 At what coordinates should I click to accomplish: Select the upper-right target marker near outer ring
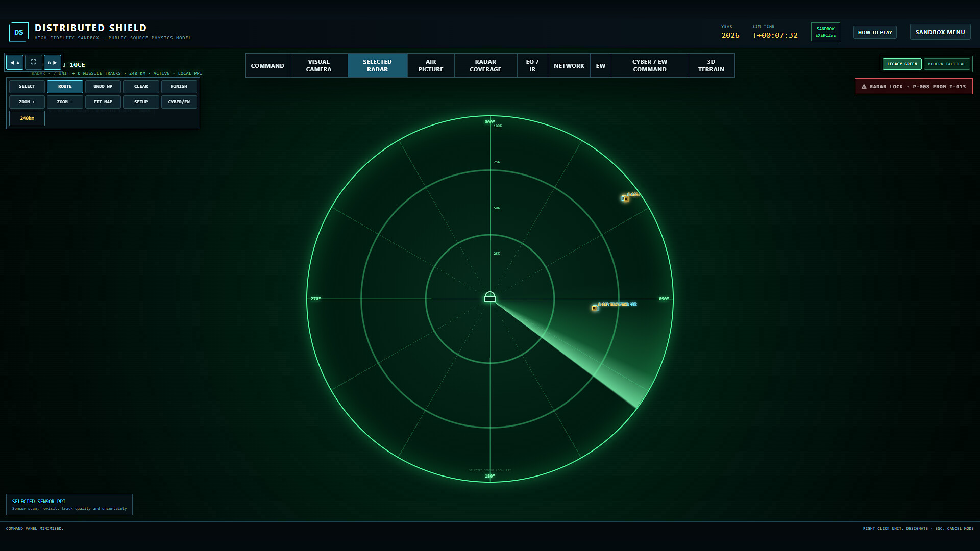[x=625, y=198]
